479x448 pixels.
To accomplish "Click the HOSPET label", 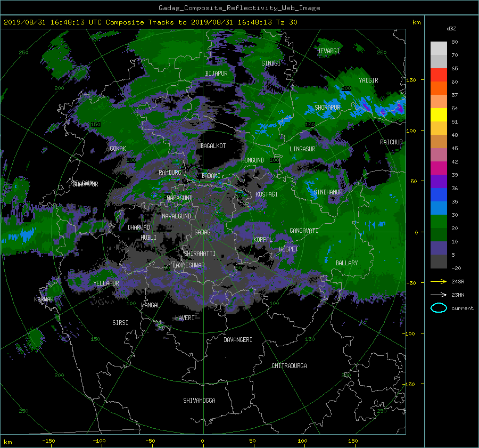I will [288, 249].
